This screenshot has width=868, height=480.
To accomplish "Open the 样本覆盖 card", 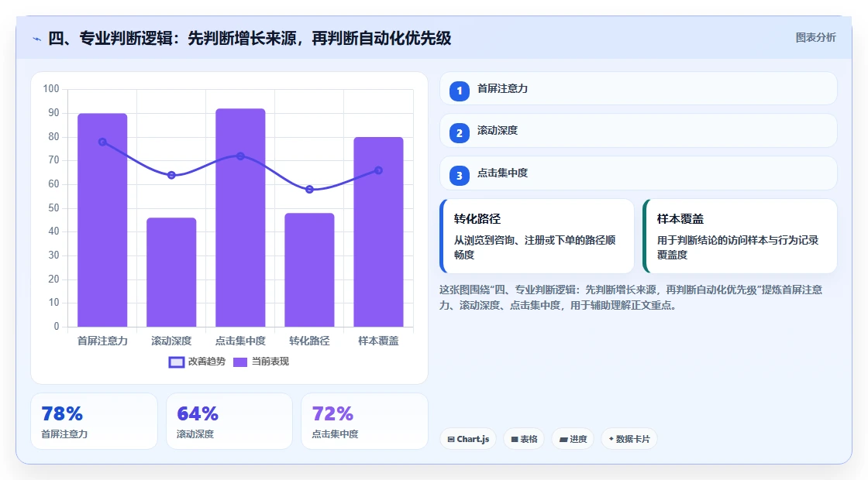I will (x=740, y=236).
